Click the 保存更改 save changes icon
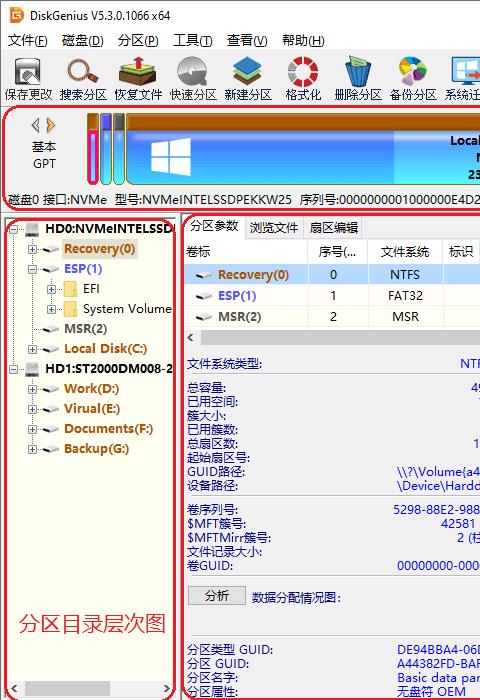The width and height of the screenshot is (480, 700). [28, 78]
